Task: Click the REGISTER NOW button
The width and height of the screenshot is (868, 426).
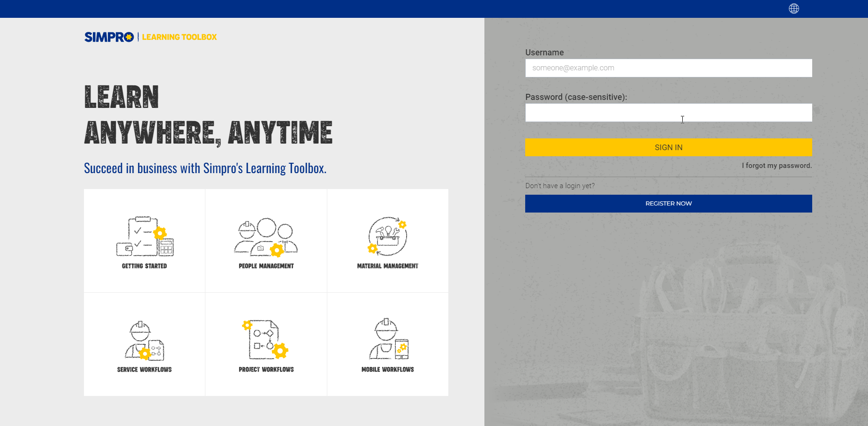Action: [668, 204]
